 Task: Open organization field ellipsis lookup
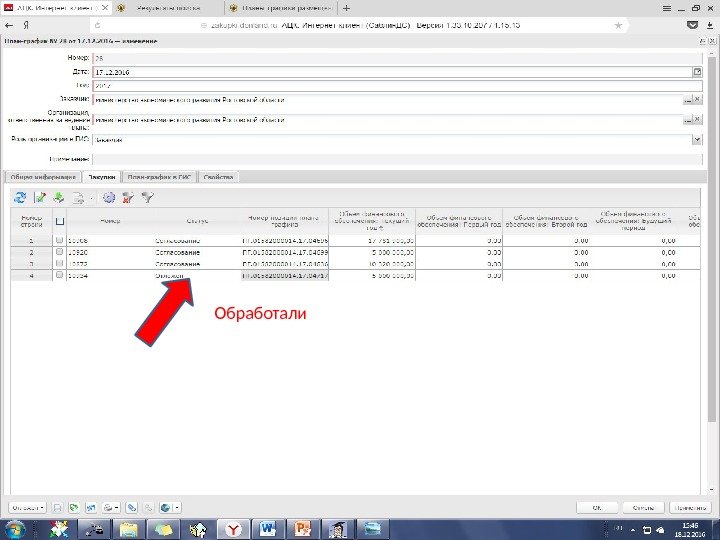(687, 119)
